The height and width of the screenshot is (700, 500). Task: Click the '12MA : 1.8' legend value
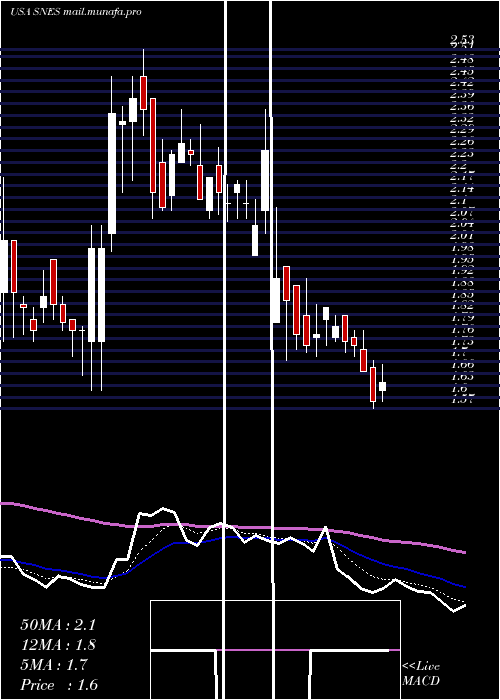(x=58, y=645)
